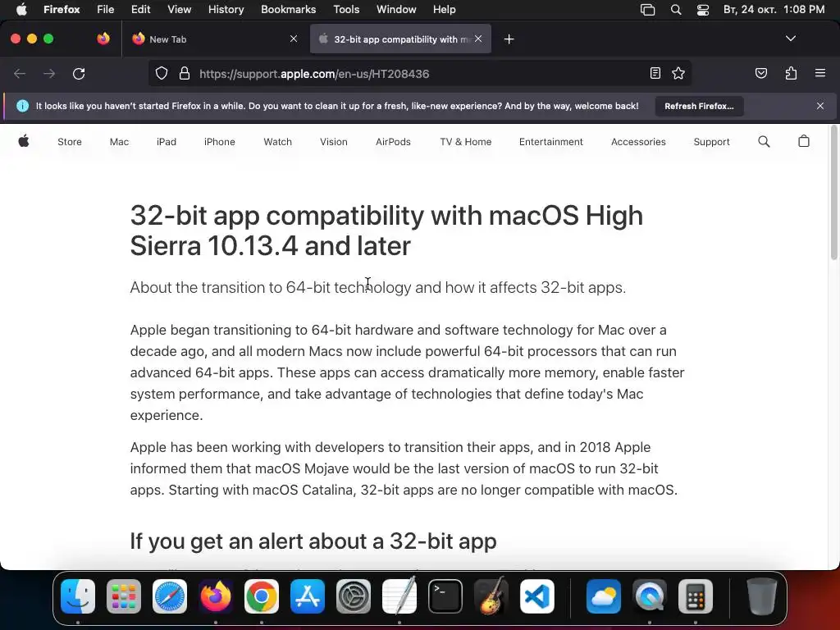Open TextEdit from the Dock
This screenshot has height=630, width=840.
pyautogui.click(x=399, y=596)
